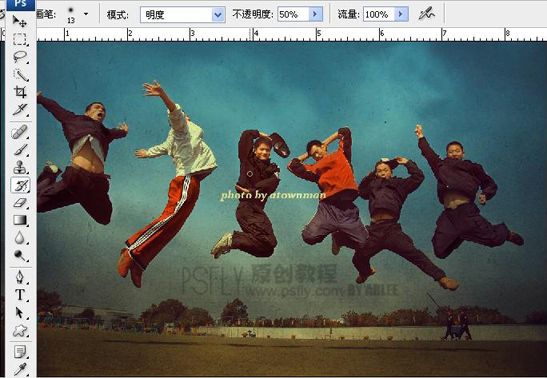Select the Slice tool
The height and width of the screenshot is (378, 547).
click(20, 110)
